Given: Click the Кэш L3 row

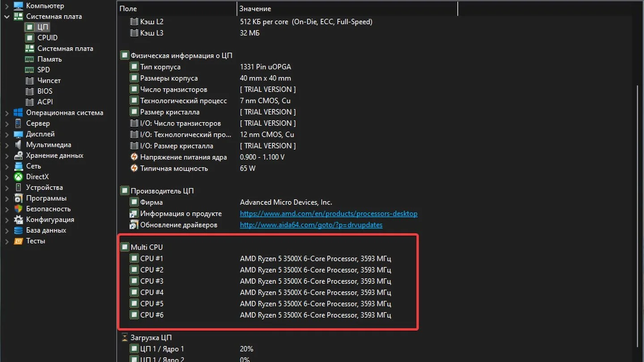Looking at the screenshot, I should tap(195, 33).
